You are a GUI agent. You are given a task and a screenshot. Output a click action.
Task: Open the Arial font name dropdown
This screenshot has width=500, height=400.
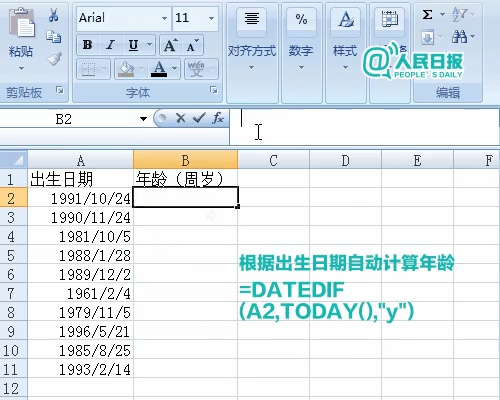coord(164,18)
